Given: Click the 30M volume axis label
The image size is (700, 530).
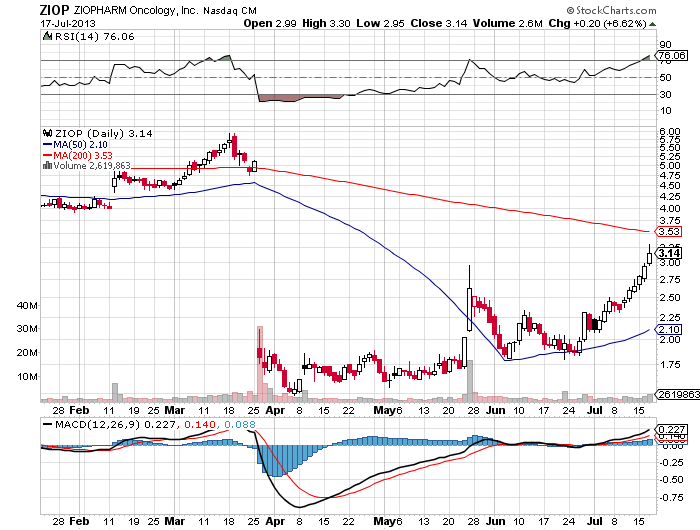Looking at the screenshot, I should pyautogui.click(x=27, y=329).
